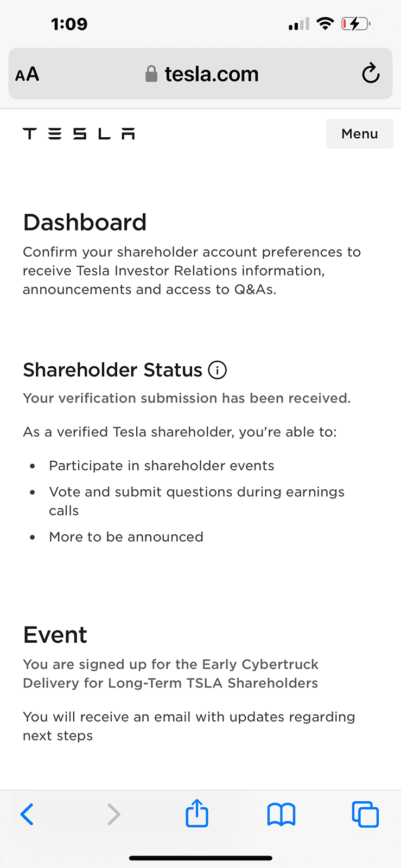The height and width of the screenshot is (868, 401).
Task: Click the Dashboard heading
Action: 85,222
